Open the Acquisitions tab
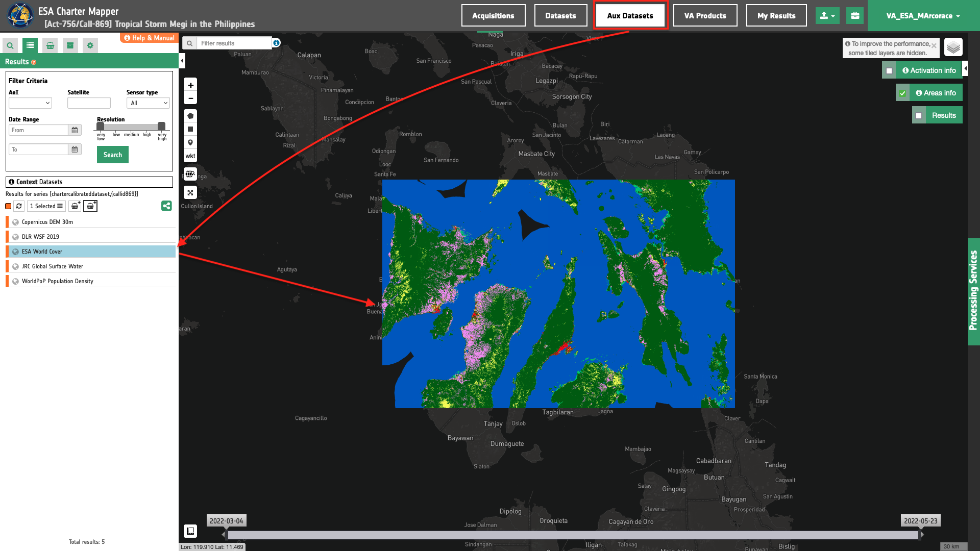Image resolution: width=980 pixels, height=551 pixels. point(493,16)
